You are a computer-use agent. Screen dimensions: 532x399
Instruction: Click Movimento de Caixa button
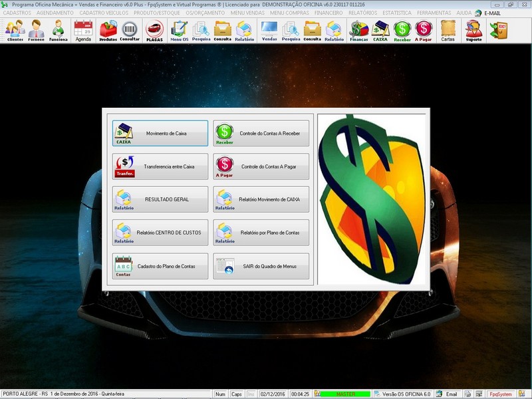[160, 134]
